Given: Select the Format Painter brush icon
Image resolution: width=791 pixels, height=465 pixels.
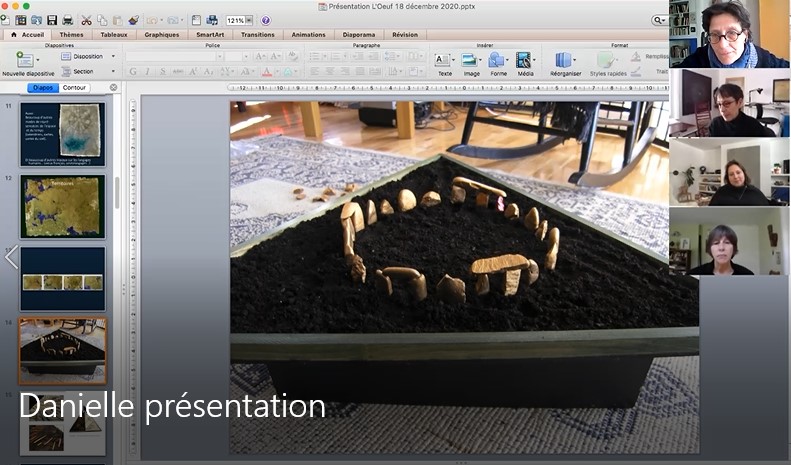Looking at the screenshot, I should pyautogui.click(x=133, y=20).
